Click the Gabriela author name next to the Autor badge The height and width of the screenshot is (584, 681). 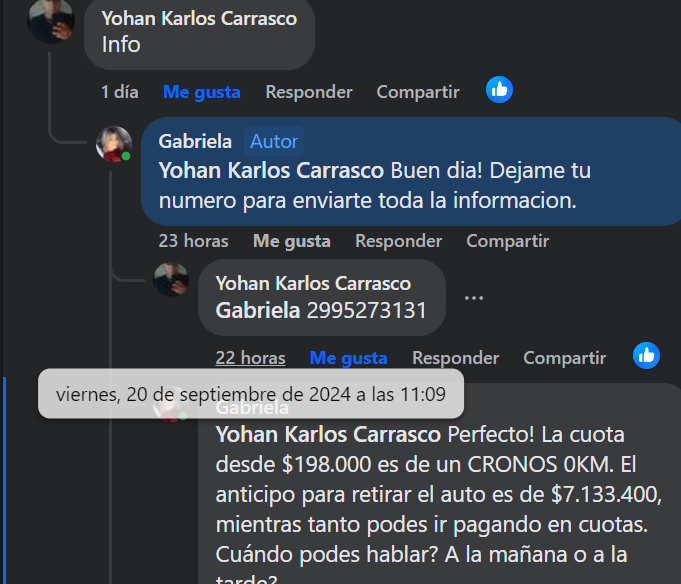(x=195, y=142)
